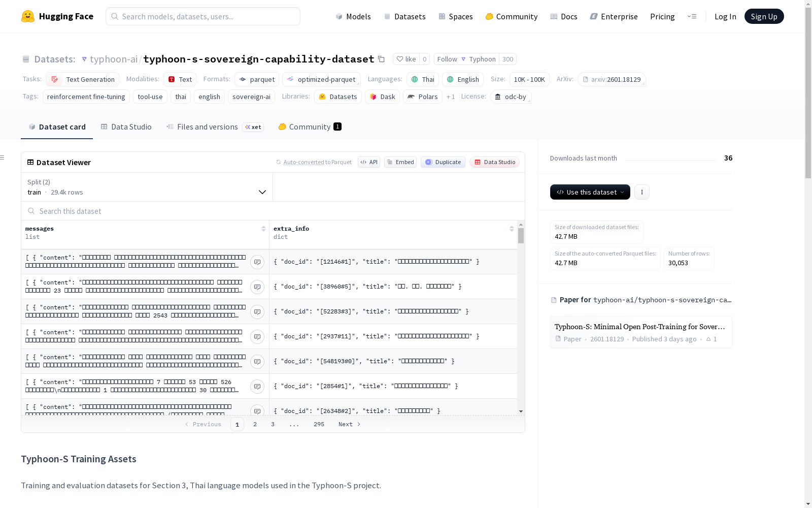Copy dataset name with the copy icon

(381, 59)
